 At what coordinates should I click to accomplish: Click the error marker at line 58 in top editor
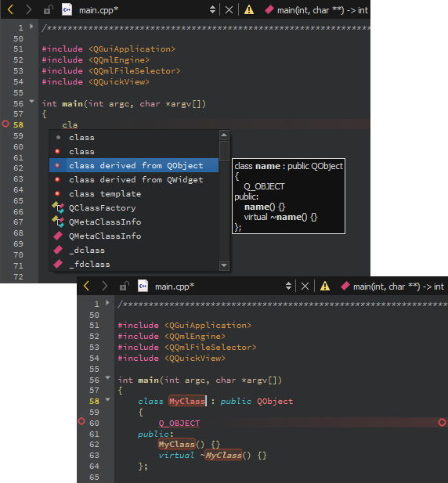5,124
